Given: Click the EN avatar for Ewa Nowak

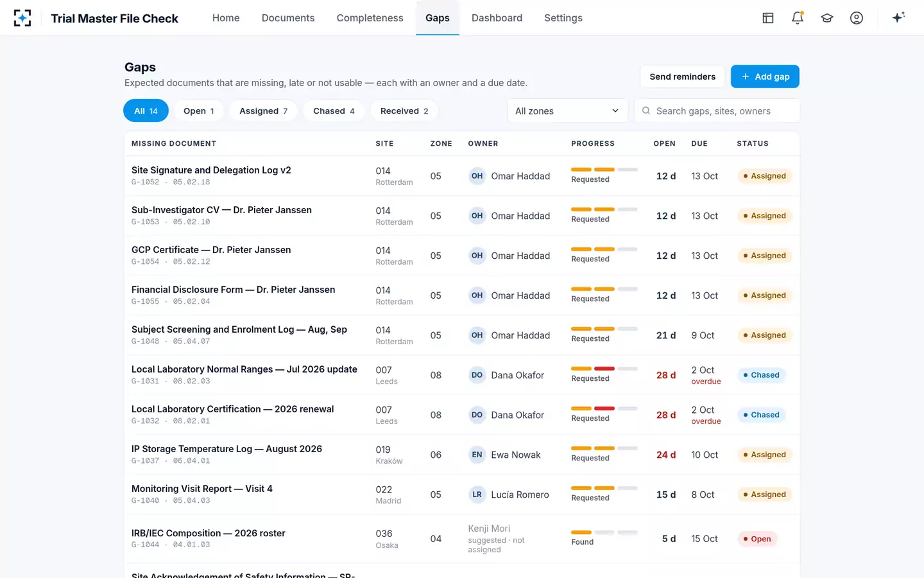Looking at the screenshot, I should click(477, 455).
